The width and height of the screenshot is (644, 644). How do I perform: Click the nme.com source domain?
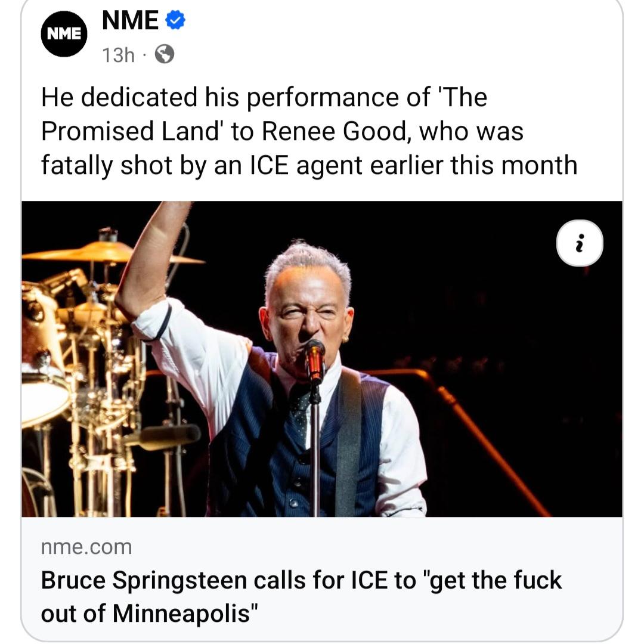pyautogui.click(x=86, y=546)
